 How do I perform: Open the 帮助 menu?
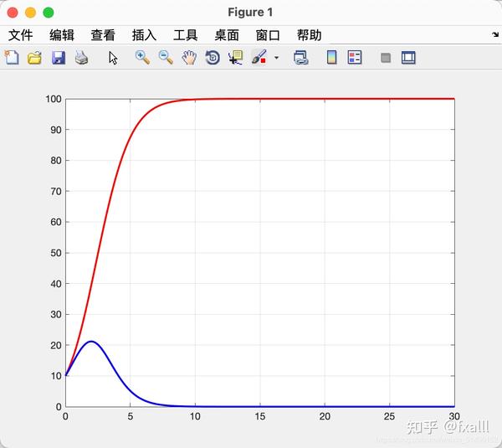[310, 35]
